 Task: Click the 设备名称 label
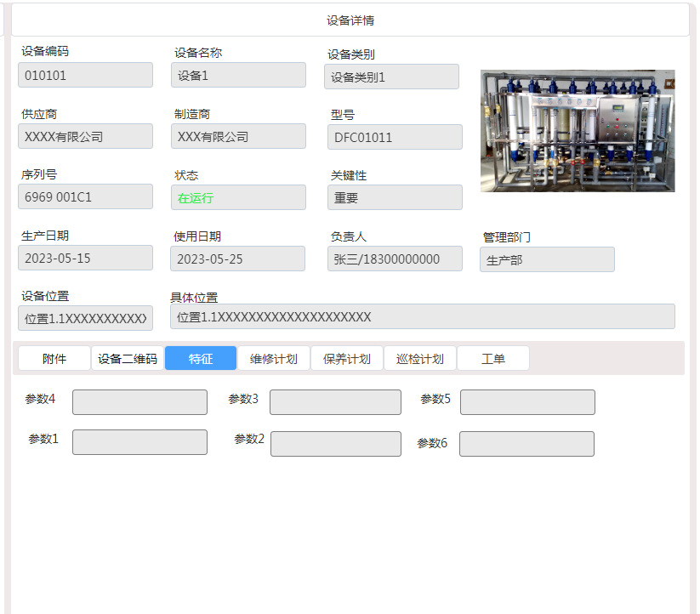[x=198, y=53]
